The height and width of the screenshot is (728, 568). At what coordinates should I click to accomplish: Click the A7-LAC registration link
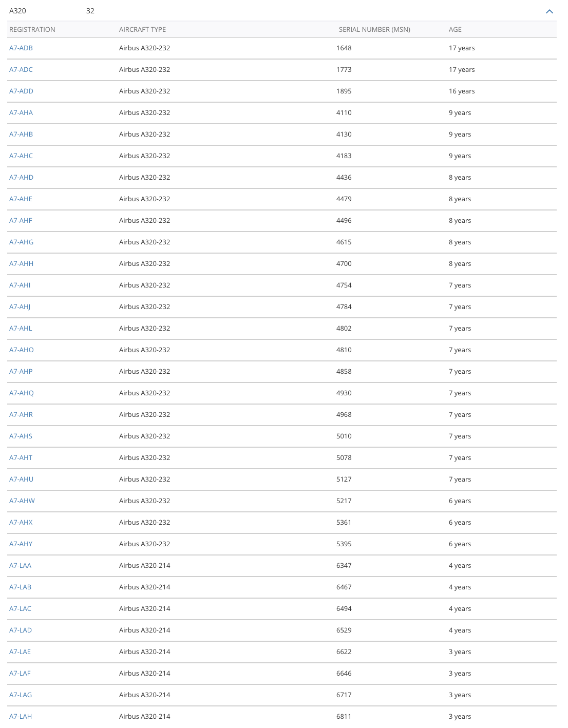tap(21, 609)
